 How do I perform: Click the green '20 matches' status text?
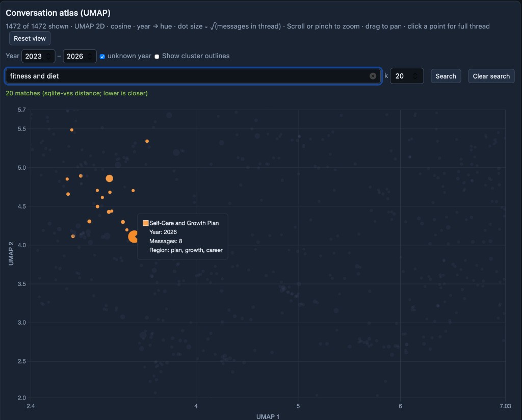coord(76,93)
